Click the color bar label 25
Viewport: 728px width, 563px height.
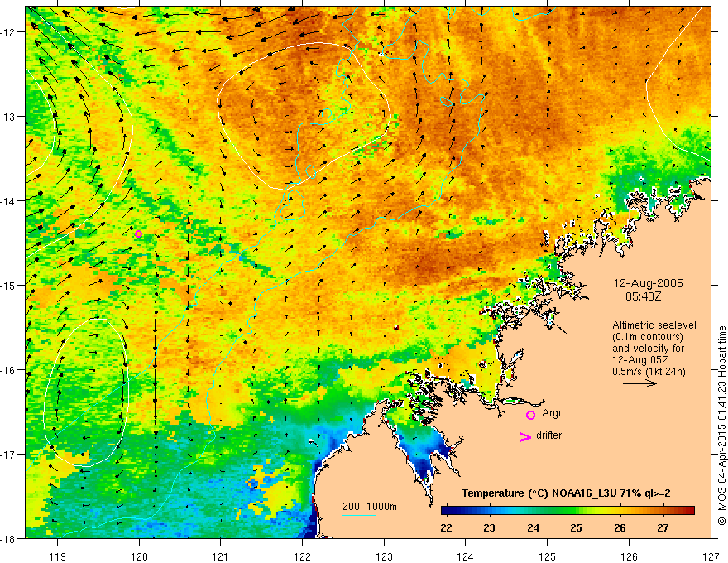click(576, 527)
